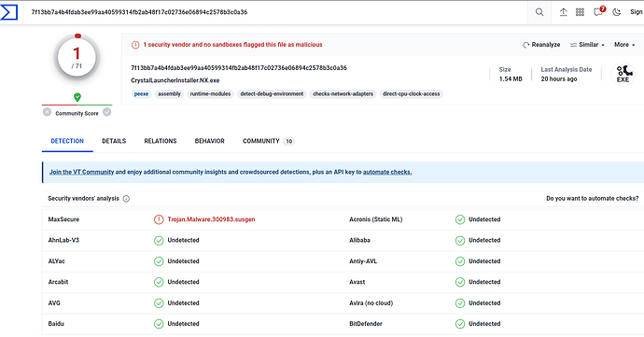644x337 pixels.
Task: Click the Sign in link
Action: (x=637, y=12)
